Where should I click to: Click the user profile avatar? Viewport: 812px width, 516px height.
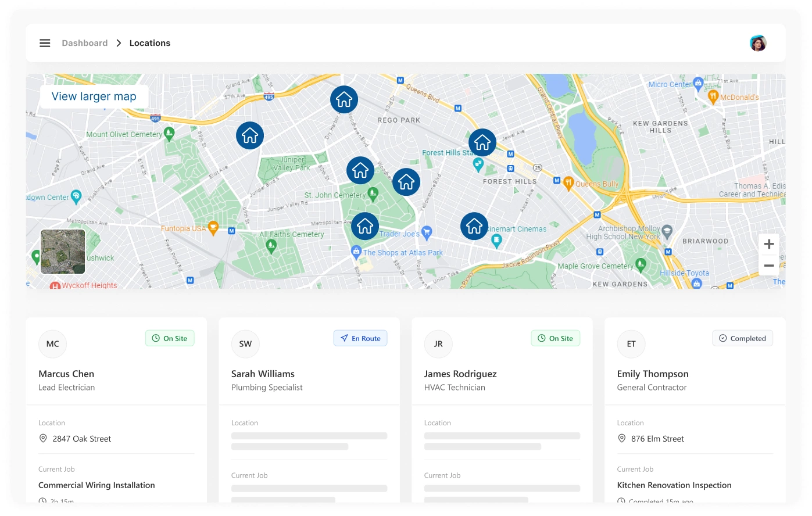coord(758,43)
